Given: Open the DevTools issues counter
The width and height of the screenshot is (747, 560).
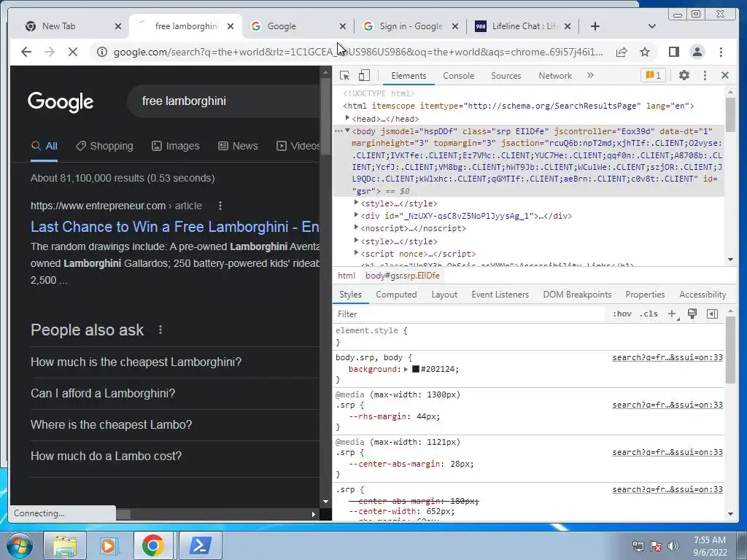Looking at the screenshot, I should [x=653, y=75].
